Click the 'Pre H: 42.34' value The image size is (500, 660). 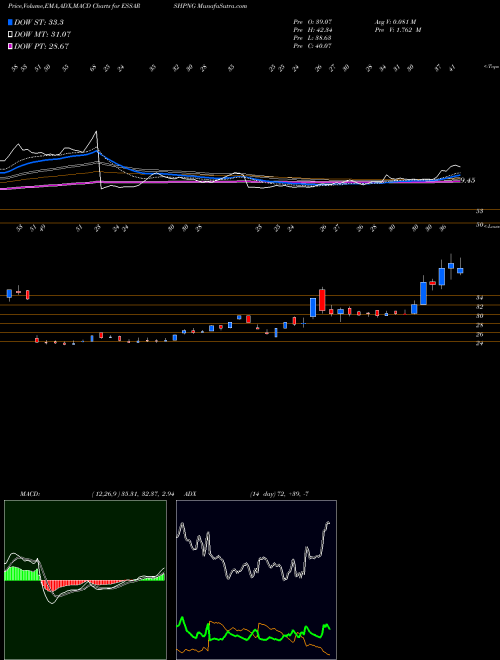click(313, 30)
